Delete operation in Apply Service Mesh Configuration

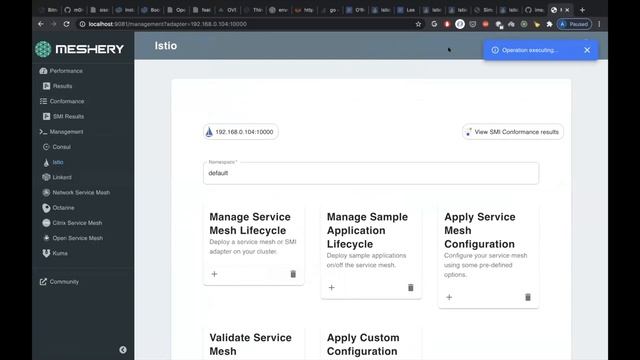(x=528, y=297)
